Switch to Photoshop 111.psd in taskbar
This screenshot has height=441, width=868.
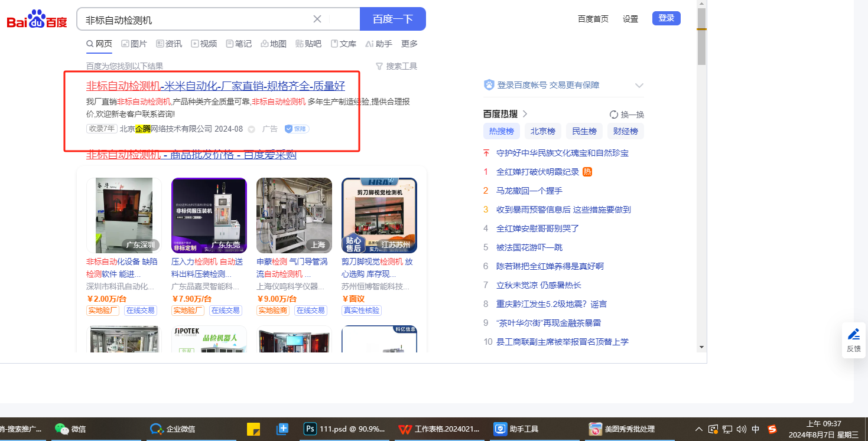pyautogui.click(x=345, y=429)
